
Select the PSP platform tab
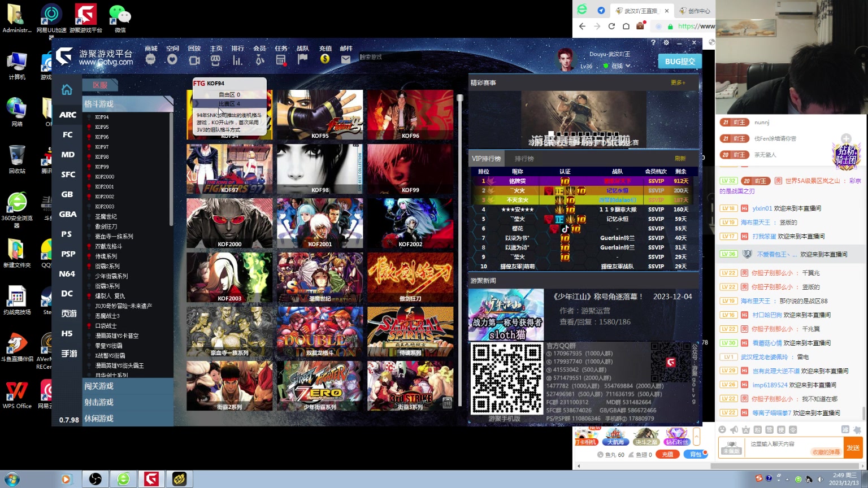68,254
